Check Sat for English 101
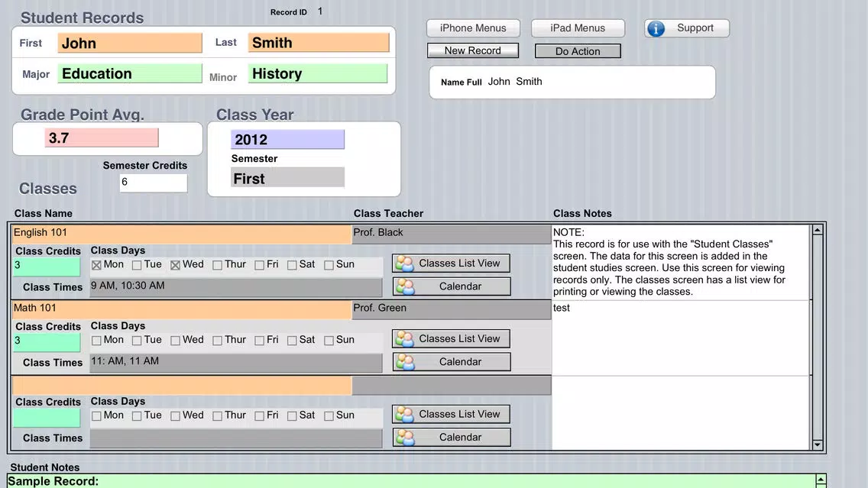Screen dimensions: 868x488 (x=292, y=265)
